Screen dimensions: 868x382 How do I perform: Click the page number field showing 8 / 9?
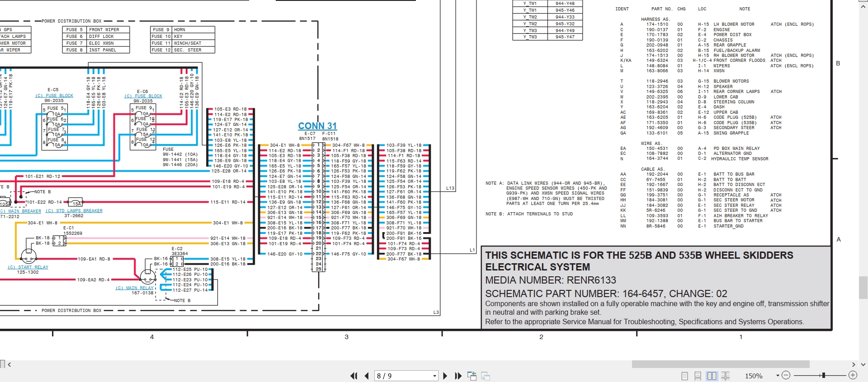click(402, 376)
